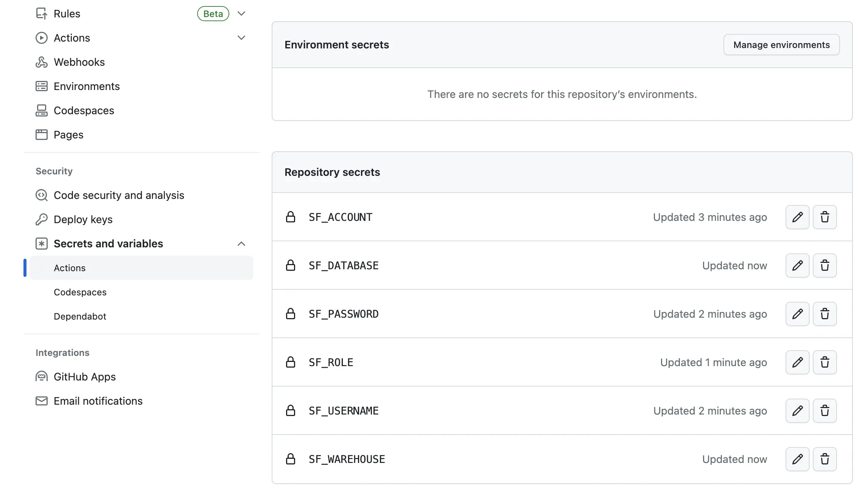The image size is (868, 500).
Task: Expand the Actions settings chevron
Action: (241, 38)
